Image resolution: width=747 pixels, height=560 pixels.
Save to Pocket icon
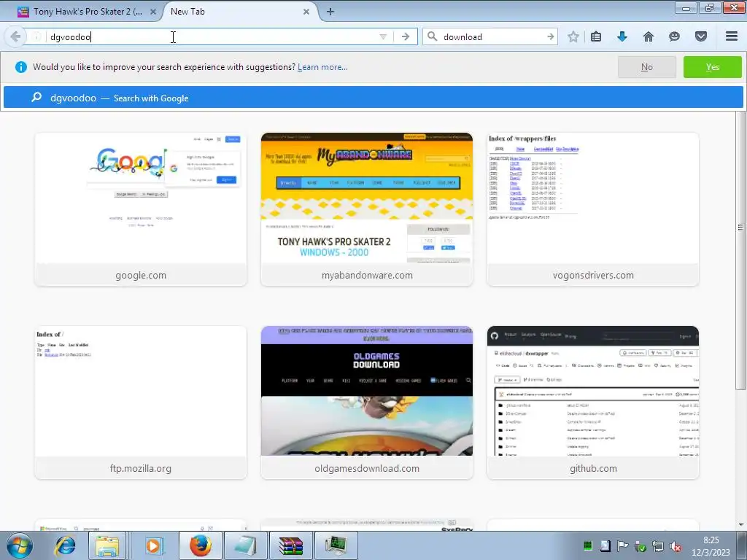pyautogui.click(x=701, y=36)
